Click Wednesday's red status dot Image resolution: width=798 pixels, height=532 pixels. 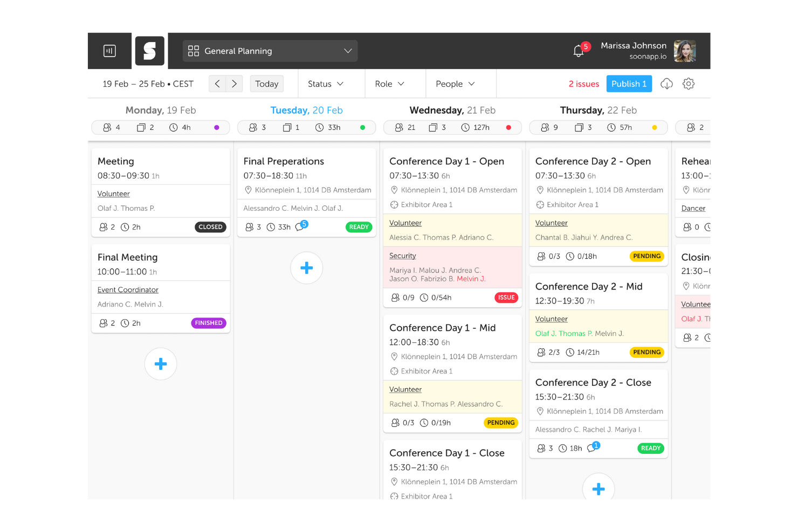point(508,128)
